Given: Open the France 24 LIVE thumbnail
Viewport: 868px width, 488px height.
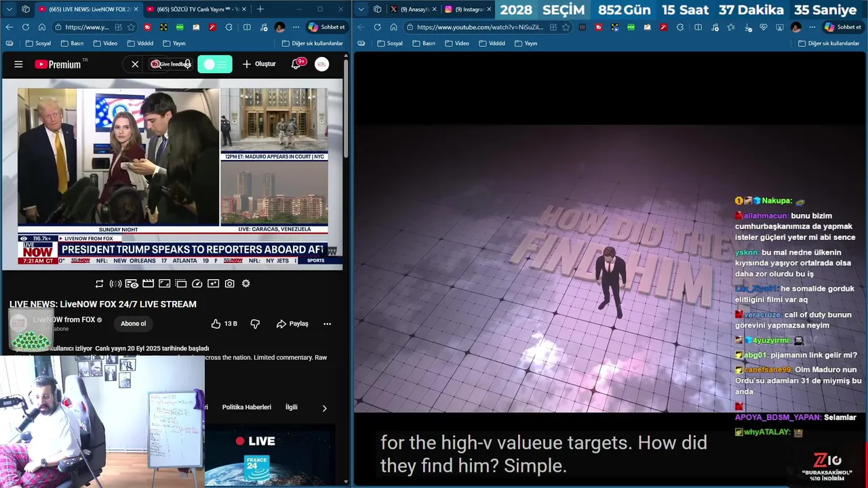Looking at the screenshot, I should (x=270, y=455).
